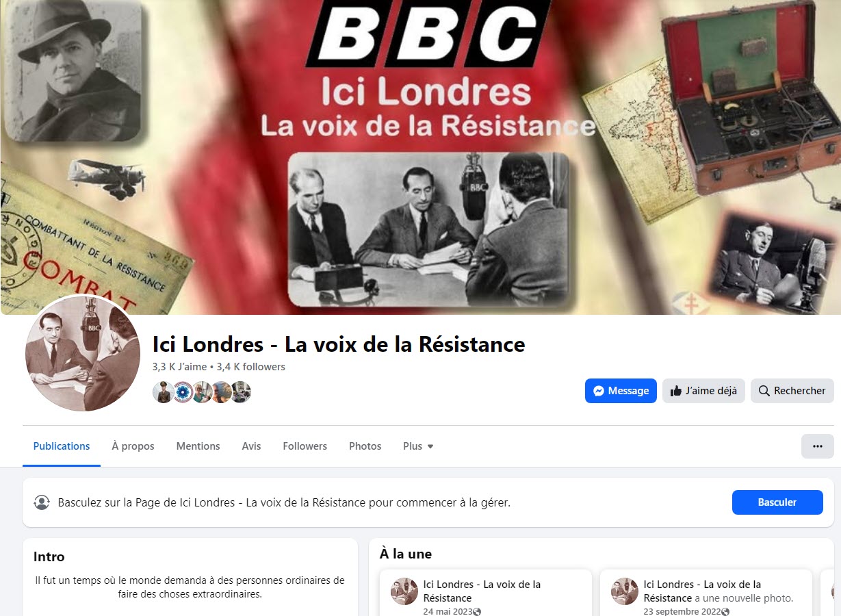
Task: Open Messenger via the Message button
Action: [621, 391]
